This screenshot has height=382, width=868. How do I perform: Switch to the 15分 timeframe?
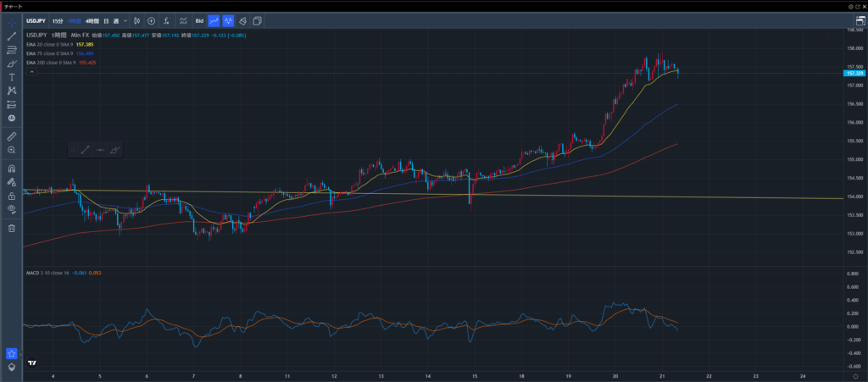58,19
